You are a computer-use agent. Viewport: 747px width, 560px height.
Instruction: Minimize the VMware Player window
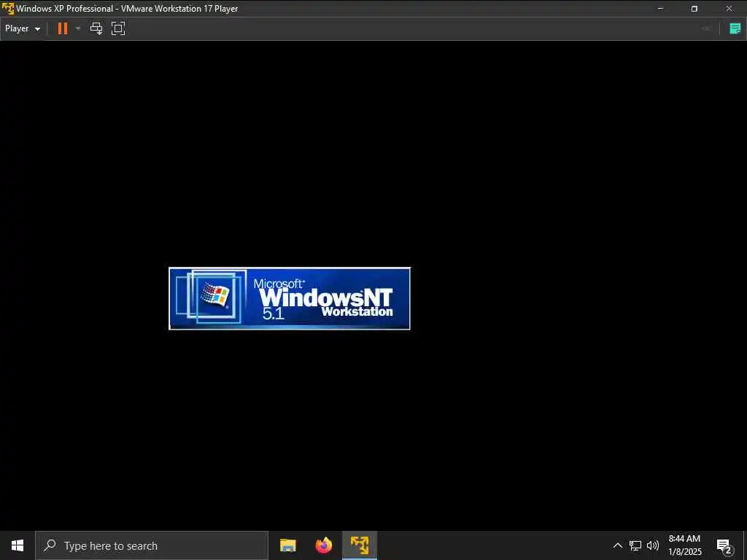tap(660, 9)
